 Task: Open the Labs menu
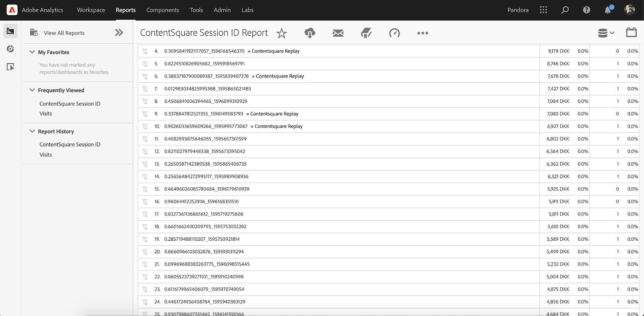point(248,10)
